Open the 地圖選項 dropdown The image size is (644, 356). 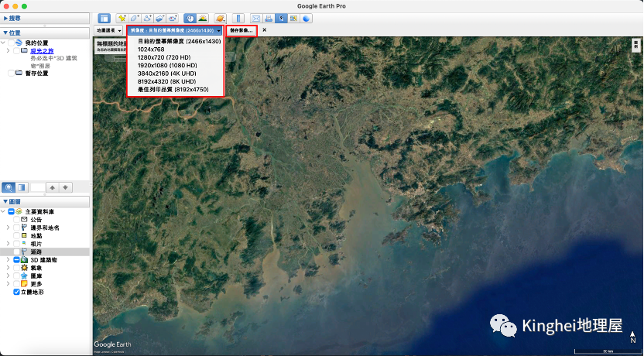click(x=109, y=30)
